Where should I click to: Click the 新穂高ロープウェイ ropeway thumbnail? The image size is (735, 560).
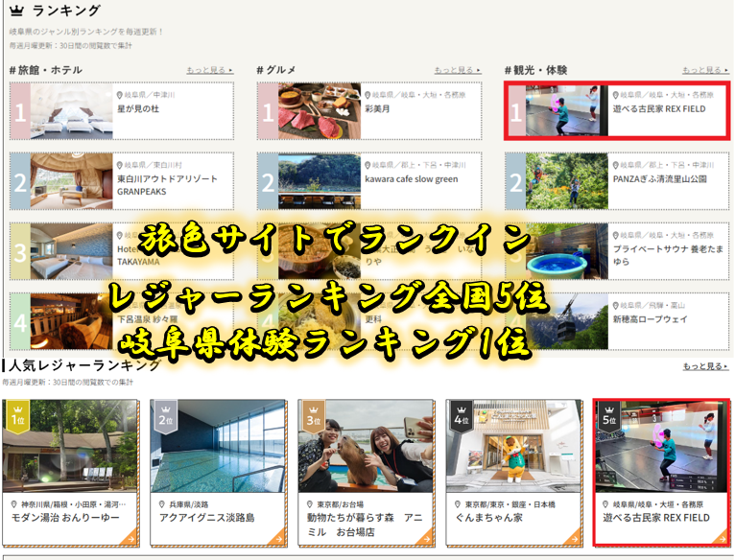pyautogui.click(x=567, y=321)
